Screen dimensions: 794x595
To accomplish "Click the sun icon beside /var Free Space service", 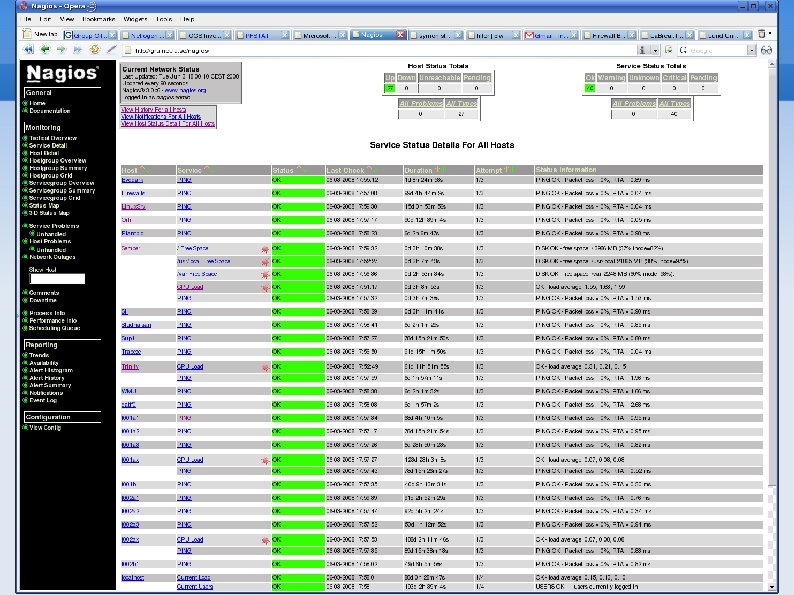I will [x=265, y=274].
